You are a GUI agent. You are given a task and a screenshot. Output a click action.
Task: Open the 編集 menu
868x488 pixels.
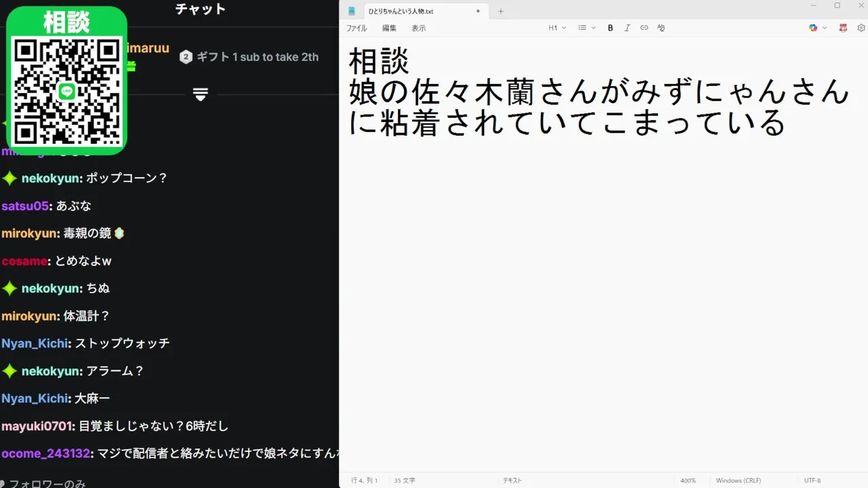[389, 28]
